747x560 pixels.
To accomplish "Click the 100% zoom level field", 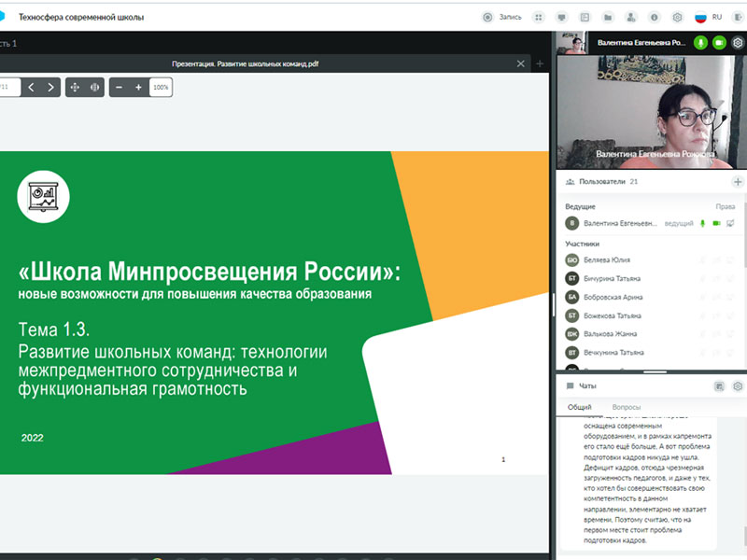I will 161,87.
